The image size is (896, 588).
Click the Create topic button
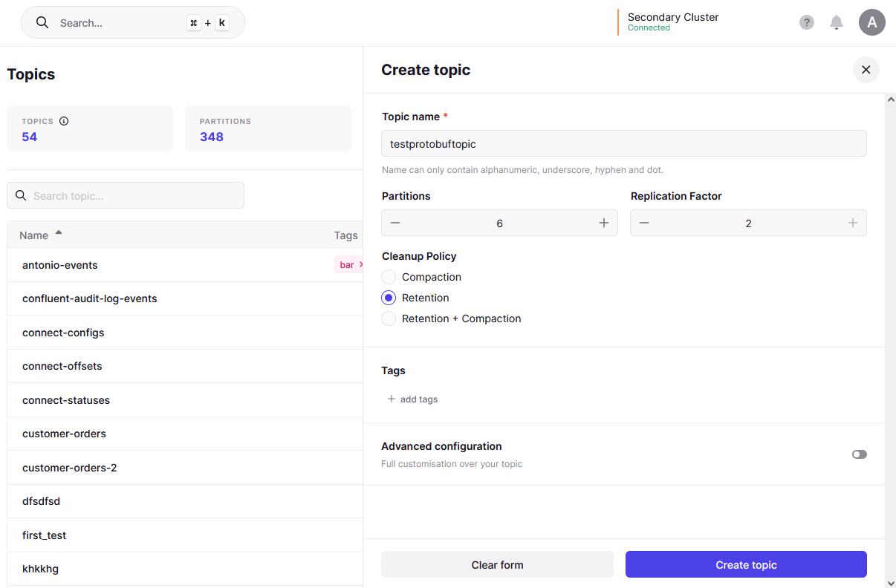coord(746,564)
